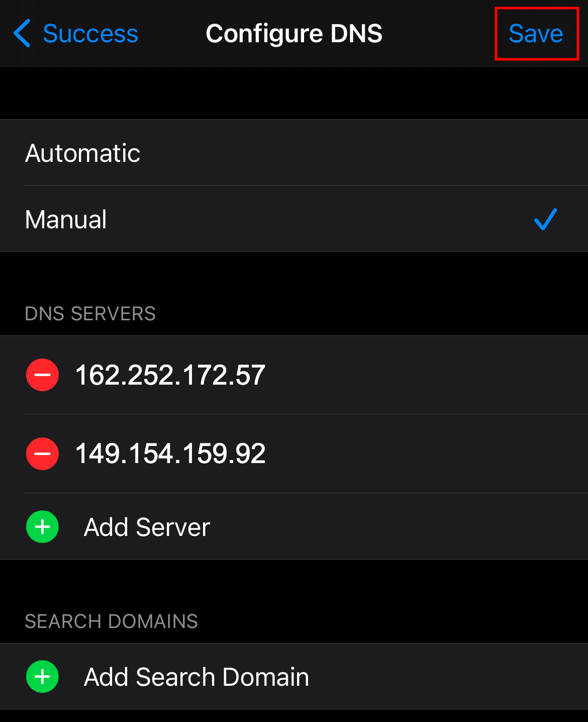Viewport: 588px width, 722px height.
Task: Tap the checkmark beside Manual
Action: [545, 219]
